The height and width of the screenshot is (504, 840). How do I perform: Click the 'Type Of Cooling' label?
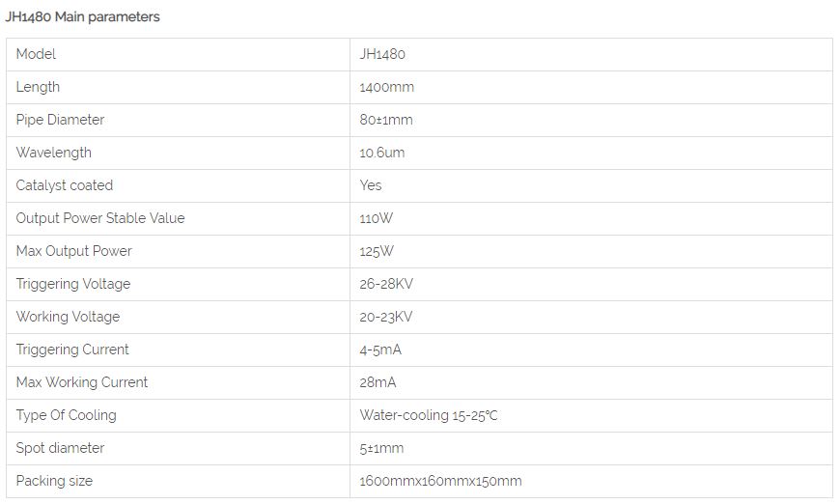point(67,415)
